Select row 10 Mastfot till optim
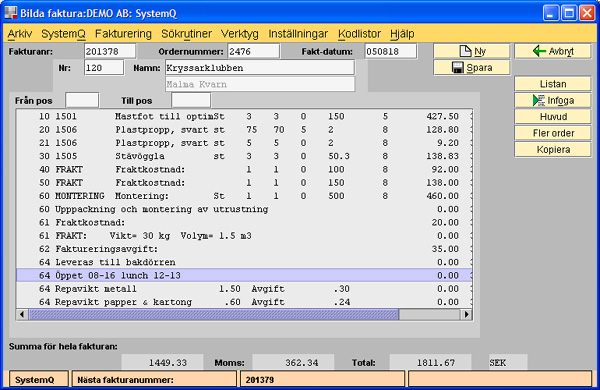This screenshot has height=390, width=600. (x=244, y=116)
